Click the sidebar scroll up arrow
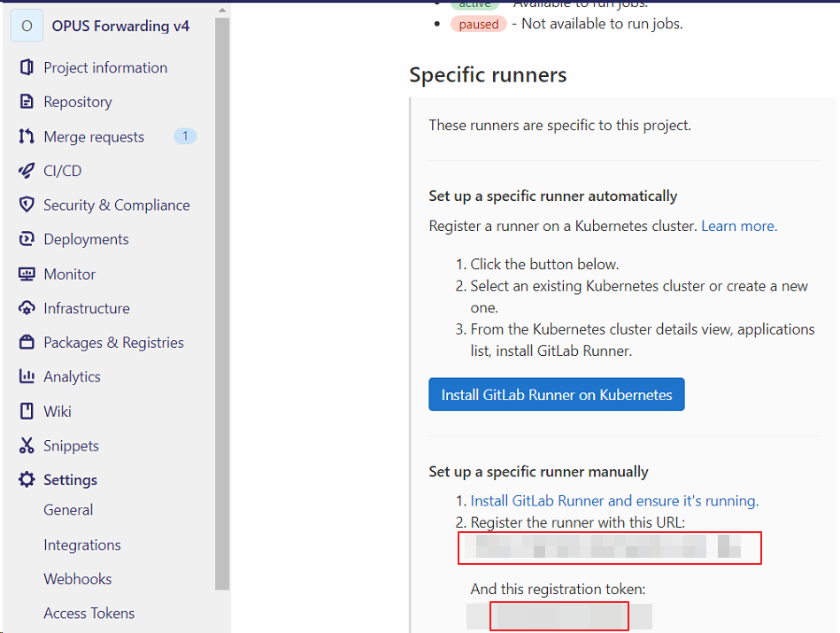840x633 pixels. tap(222, 10)
